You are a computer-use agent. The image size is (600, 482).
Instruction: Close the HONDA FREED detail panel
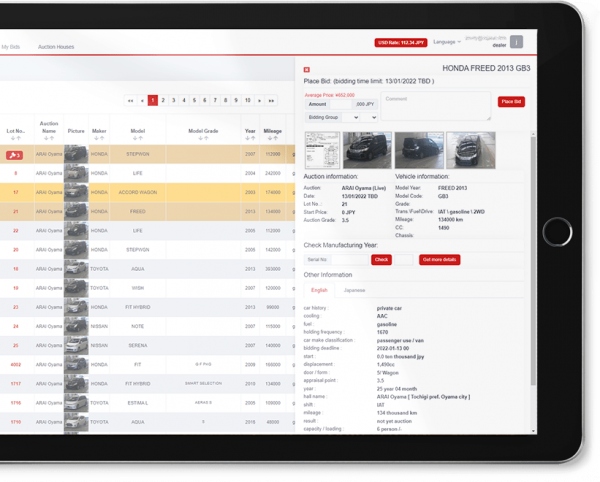(307, 70)
